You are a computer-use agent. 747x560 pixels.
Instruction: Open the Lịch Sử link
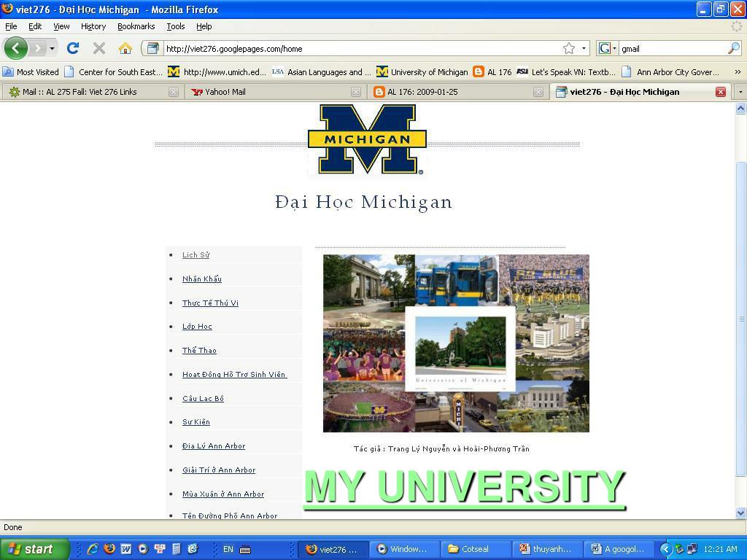coord(196,254)
